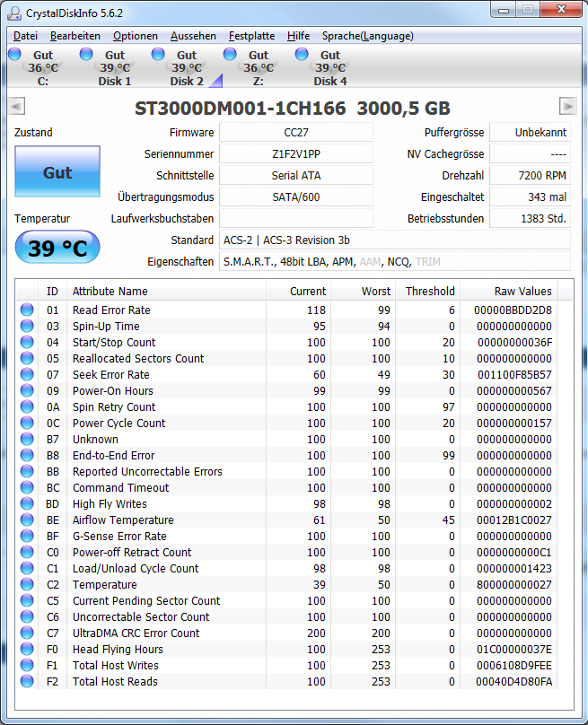Screen dimensions: 588x725
Task: Select the Reallocated Sectors Count row
Action: coord(287,358)
